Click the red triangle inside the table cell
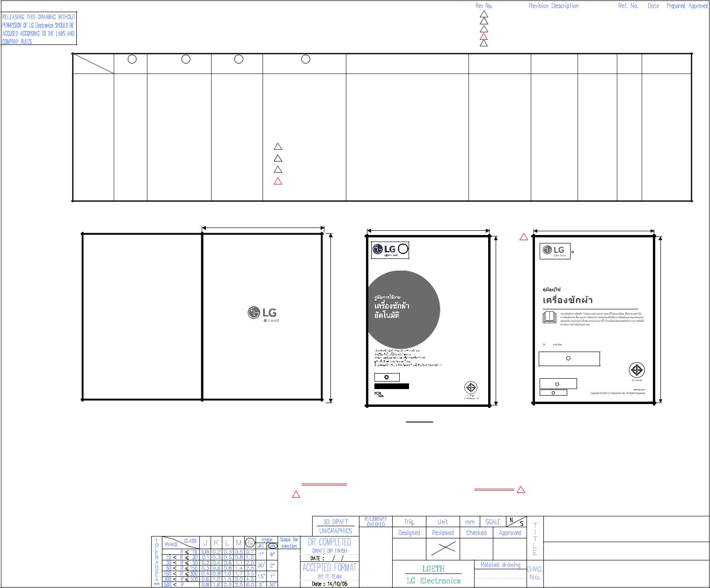This screenshot has height=588, width=710. 278,181
